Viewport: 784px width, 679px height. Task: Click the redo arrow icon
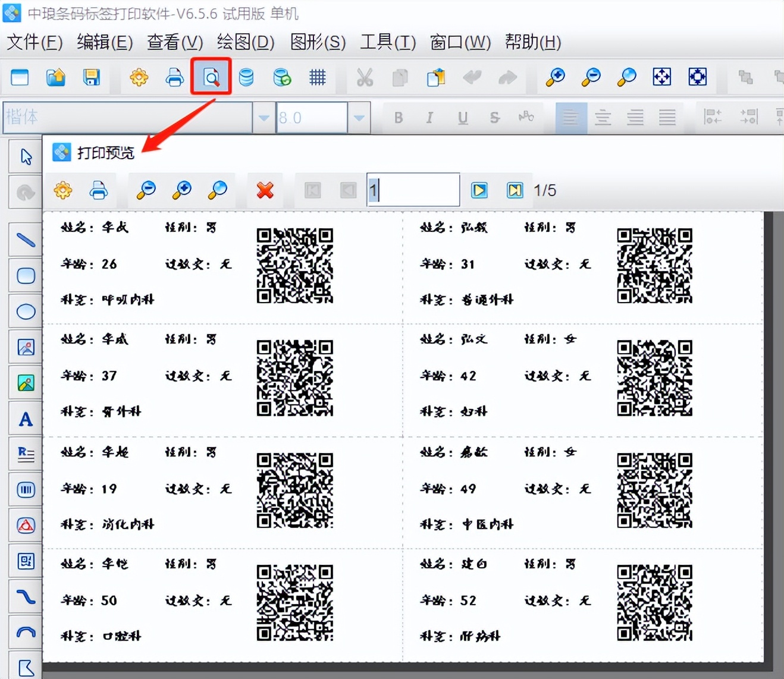(507, 77)
